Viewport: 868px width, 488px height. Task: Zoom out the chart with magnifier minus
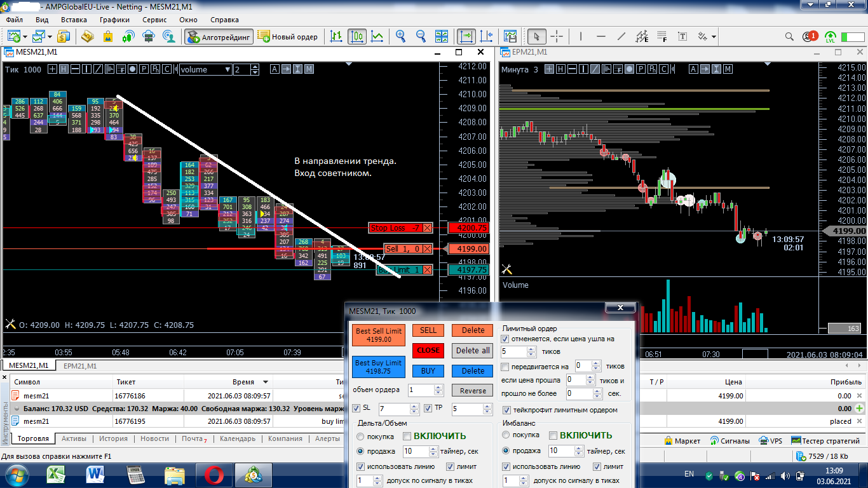point(421,36)
